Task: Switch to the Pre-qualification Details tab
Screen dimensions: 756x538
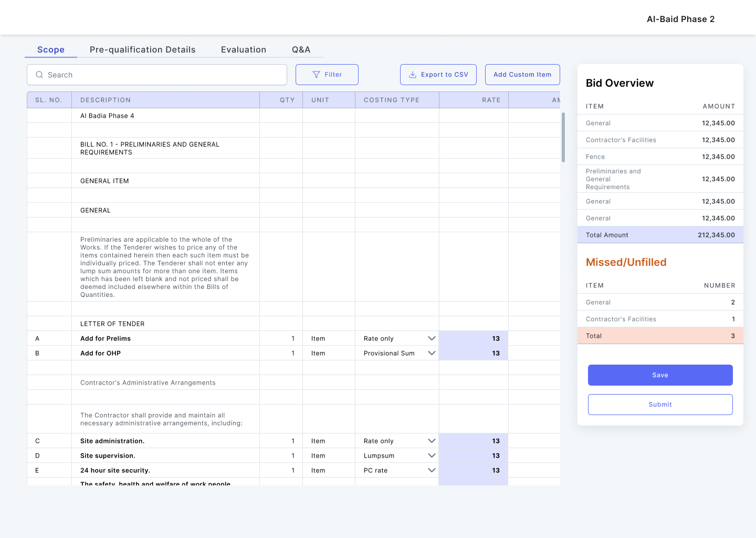Action: 142,49
